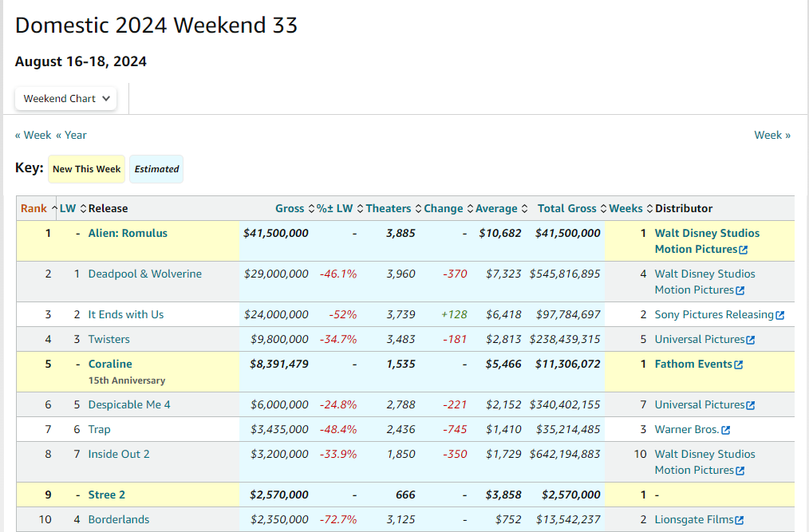Click the sort arrows beside Change
The image size is (809, 532).
click(x=470, y=208)
